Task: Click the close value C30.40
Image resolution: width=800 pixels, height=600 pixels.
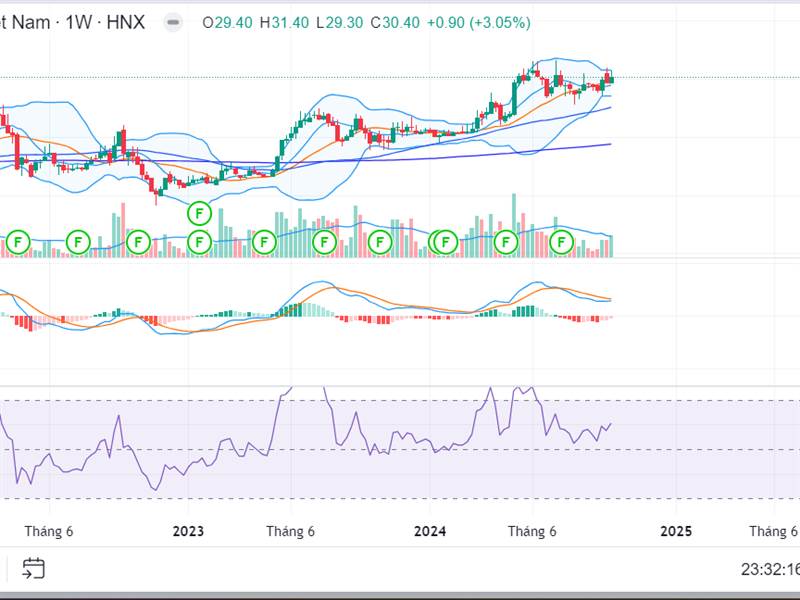Action: [395, 23]
